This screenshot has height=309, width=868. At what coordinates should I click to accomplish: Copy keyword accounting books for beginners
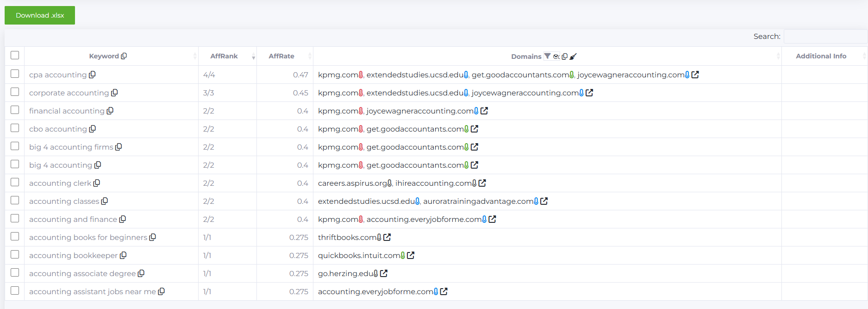(153, 237)
